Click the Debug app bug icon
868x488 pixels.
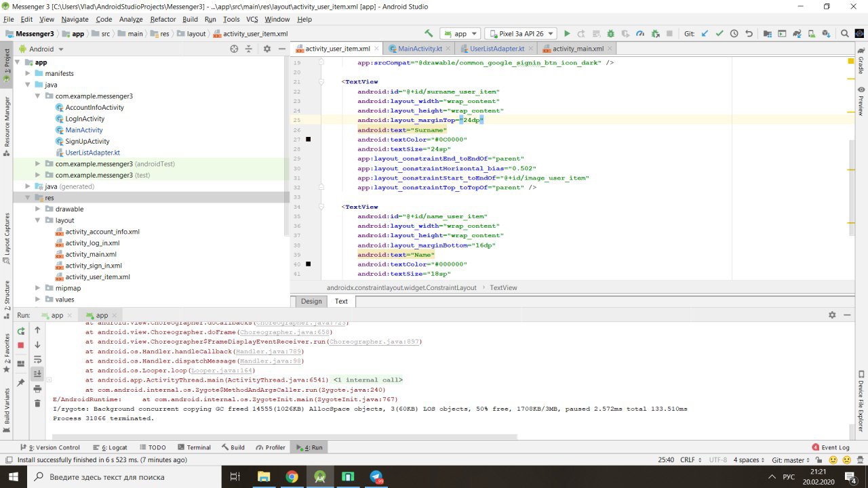click(611, 33)
